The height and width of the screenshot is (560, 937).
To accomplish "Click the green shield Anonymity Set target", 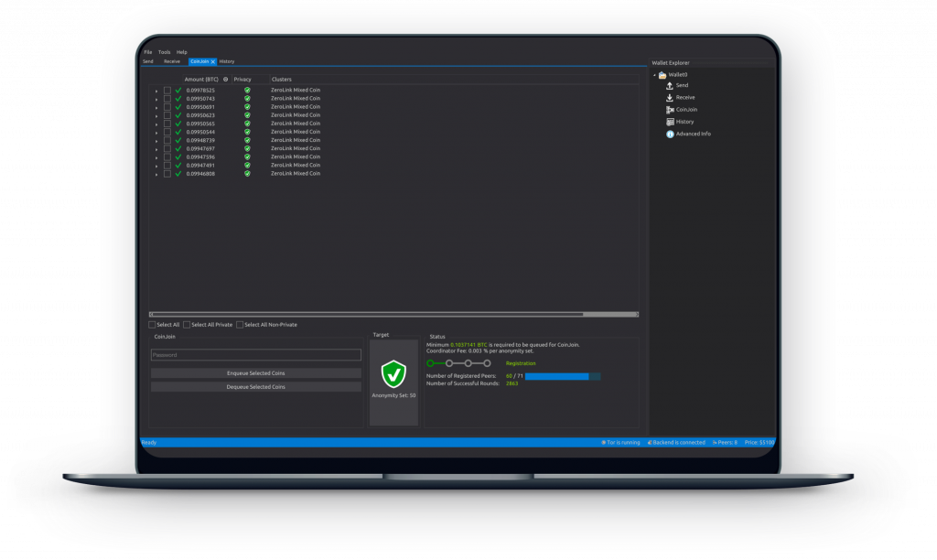I will tap(393, 372).
